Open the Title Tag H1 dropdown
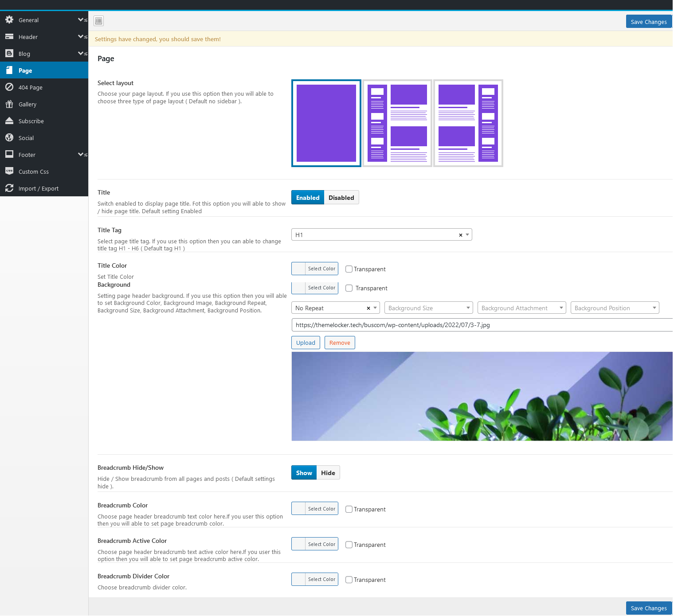The height and width of the screenshot is (616, 674). click(x=381, y=235)
